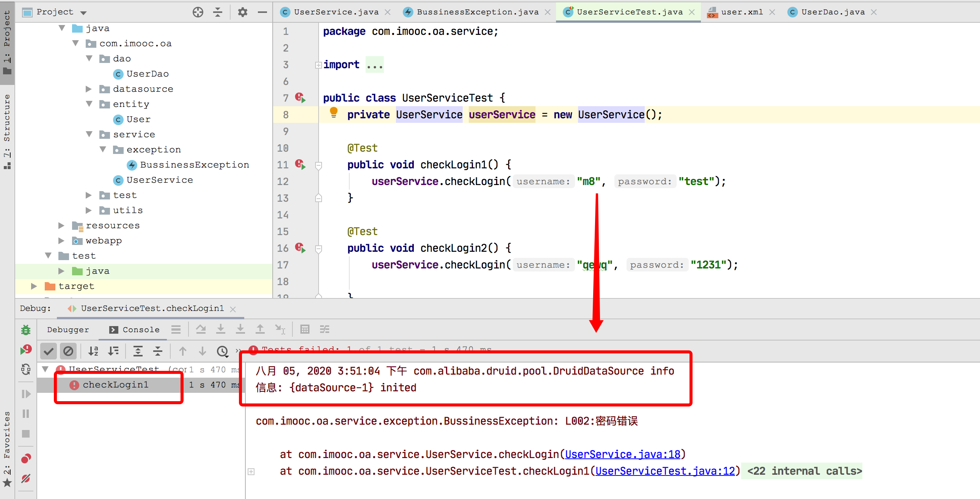View breakpoints red circles icon
This screenshot has height=499, width=980.
click(x=26, y=458)
